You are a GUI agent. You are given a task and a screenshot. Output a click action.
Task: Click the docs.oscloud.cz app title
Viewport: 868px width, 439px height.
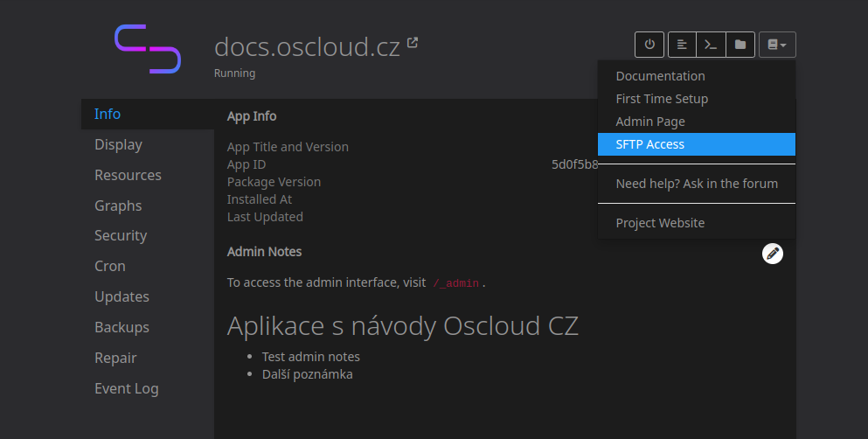coord(307,46)
